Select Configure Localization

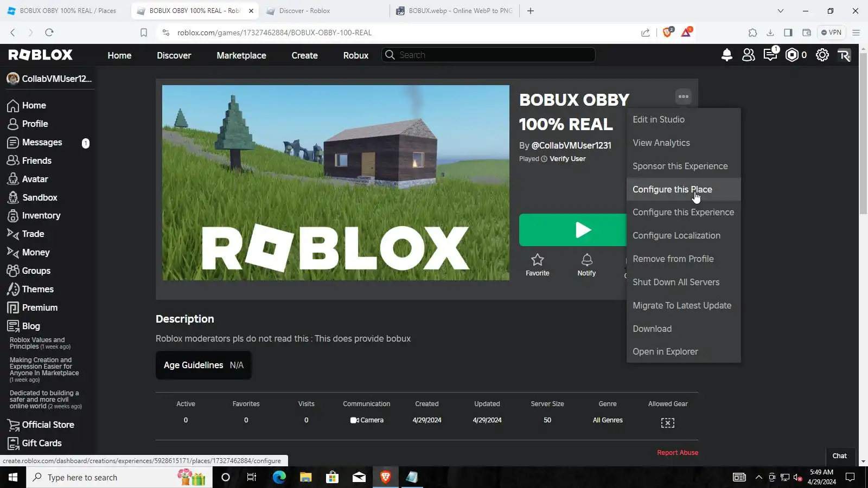[x=684, y=235]
